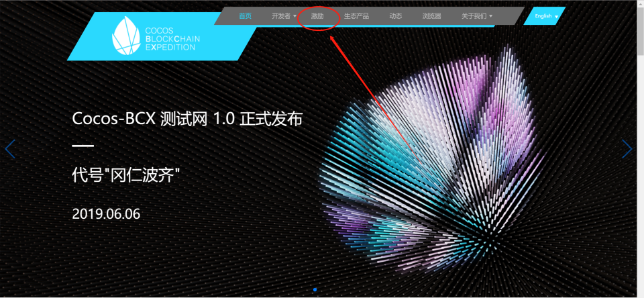
Task: Click headline 'Cocos-BCX 测试网 1.0 正式发布'
Action: point(187,119)
